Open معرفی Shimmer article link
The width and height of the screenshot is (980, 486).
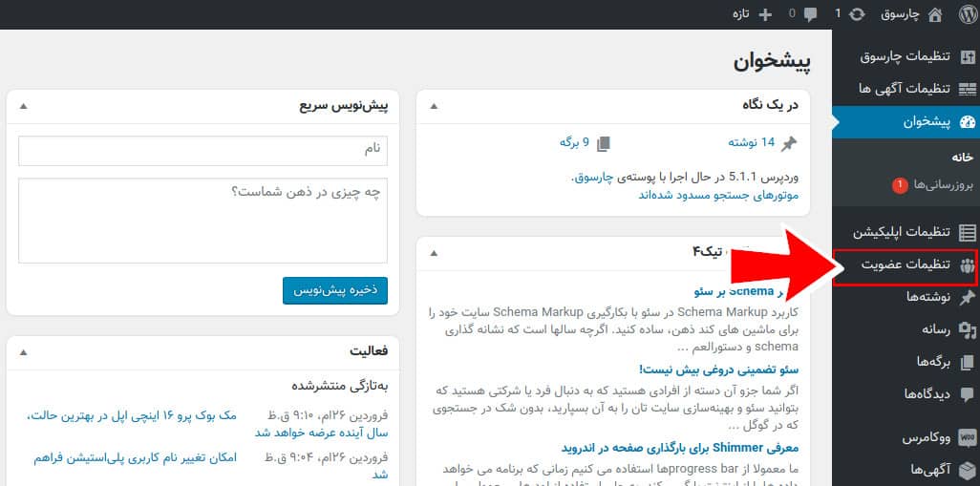tap(680, 448)
